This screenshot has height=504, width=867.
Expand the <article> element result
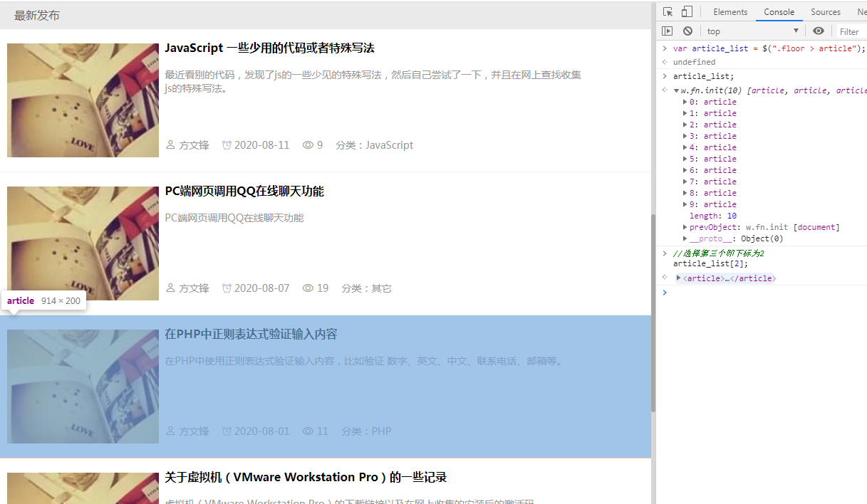click(x=679, y=278)
